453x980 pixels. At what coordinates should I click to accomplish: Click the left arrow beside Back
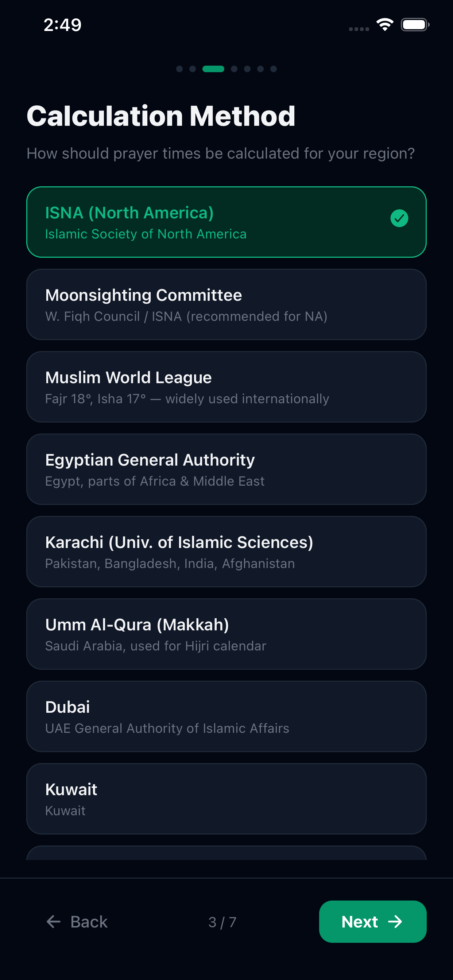[x=53, y=921]
